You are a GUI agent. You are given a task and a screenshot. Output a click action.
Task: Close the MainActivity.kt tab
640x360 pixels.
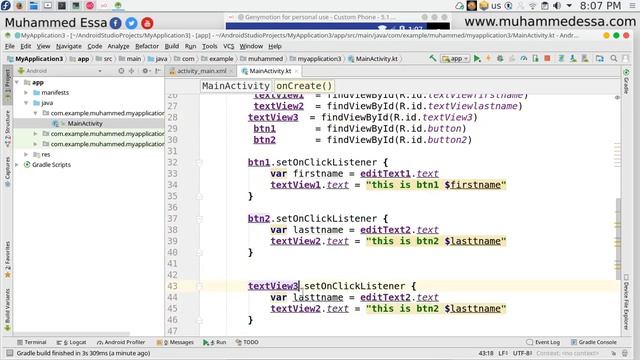(296, 71)
